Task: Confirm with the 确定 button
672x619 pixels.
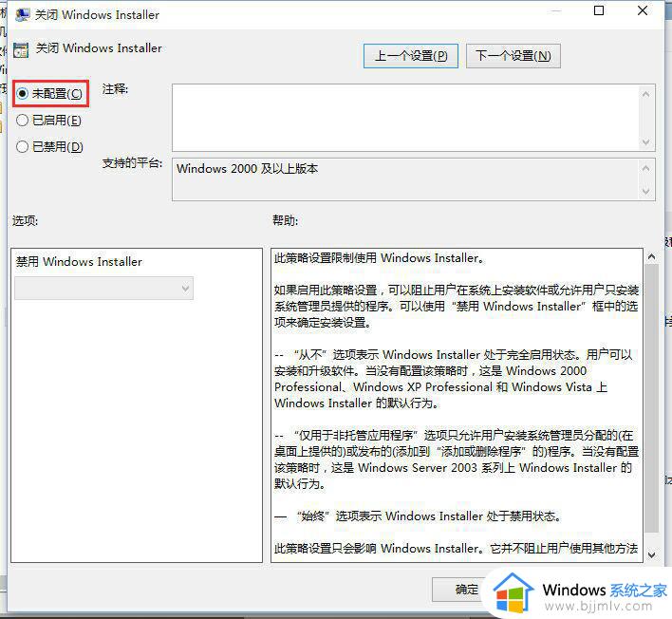Action: (x=466, y=590)
